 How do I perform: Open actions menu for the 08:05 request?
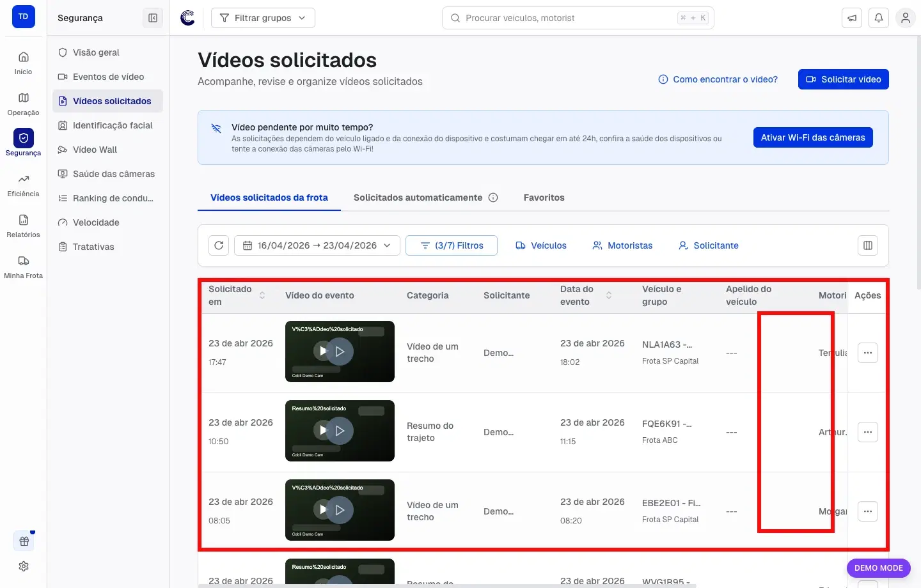[x=868, y=511]
